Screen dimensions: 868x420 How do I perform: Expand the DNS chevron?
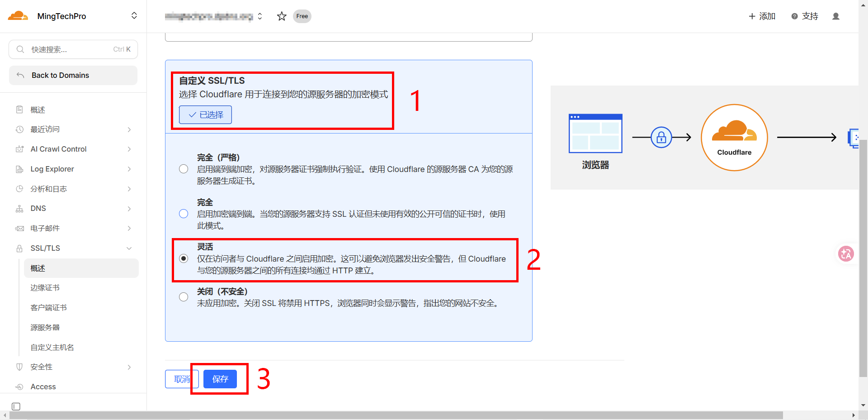pyautogui.click(x=129, y=209)
